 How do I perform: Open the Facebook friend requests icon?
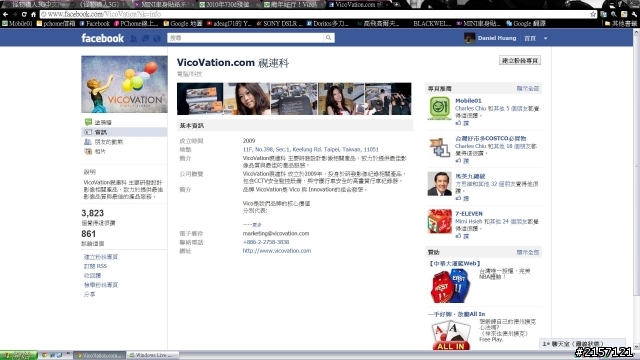click(x=133, y=38)
